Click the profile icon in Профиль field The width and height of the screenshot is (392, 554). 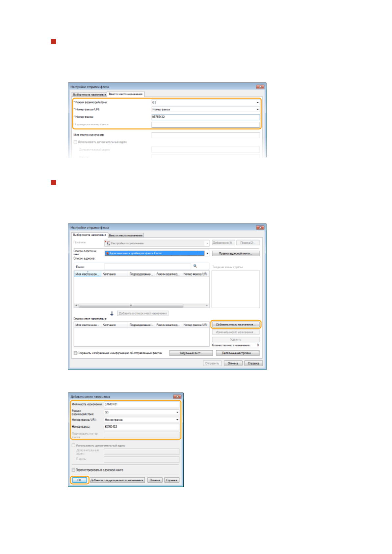[x=108, y=243]
